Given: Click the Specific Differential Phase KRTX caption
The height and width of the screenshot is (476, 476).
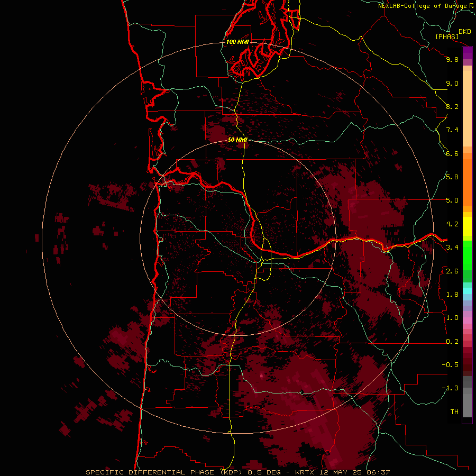Looking at the screenshot, I should [x=237, y=472].
